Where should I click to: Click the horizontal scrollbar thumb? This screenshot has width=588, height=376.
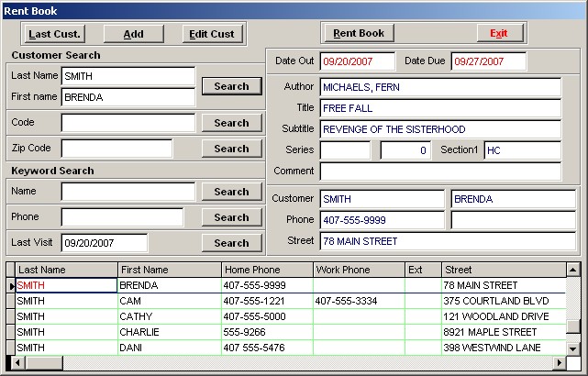[x=44, y=363]
